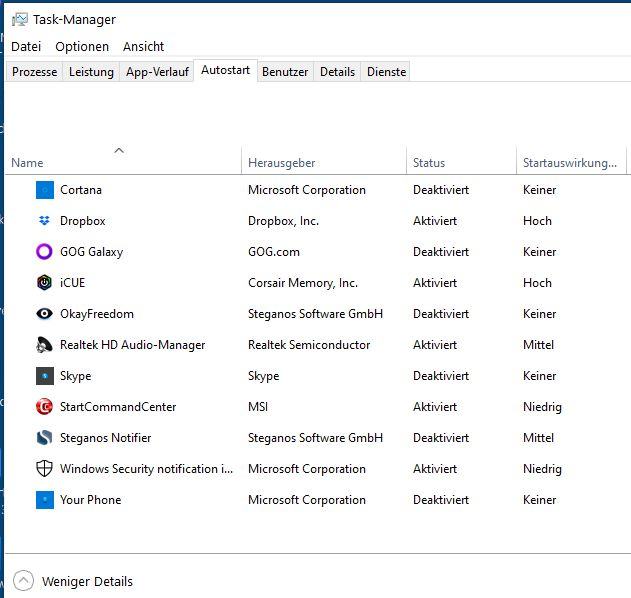
Task: Click Aktiviert status in Dropbox row
Action: [435, 221]
